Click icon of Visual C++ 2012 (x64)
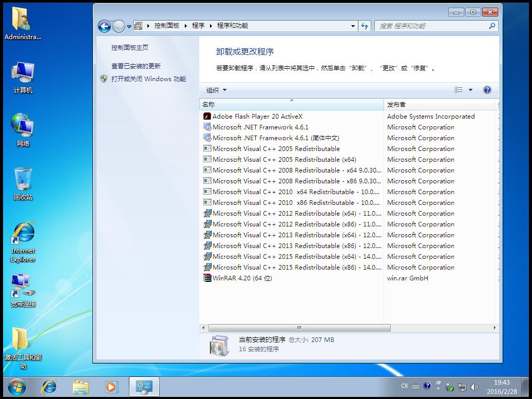This screenshot has height=399, width=532. (x=207, y=214)
